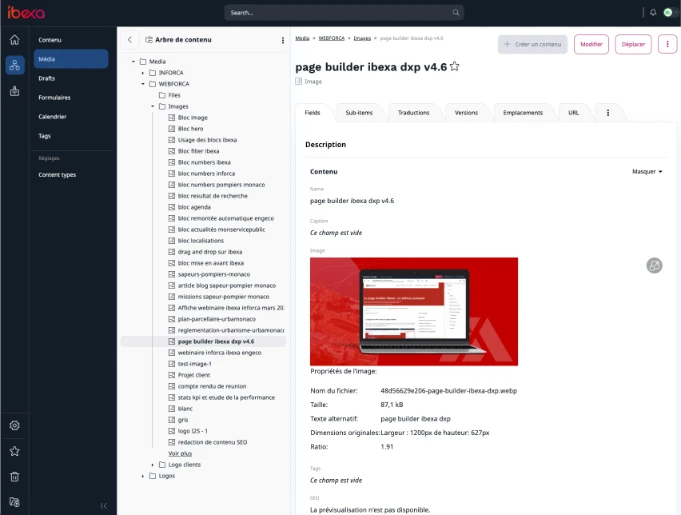681x515 pixels.
Task: Bookmark page with the star next to title
Action: pos(454,66)
